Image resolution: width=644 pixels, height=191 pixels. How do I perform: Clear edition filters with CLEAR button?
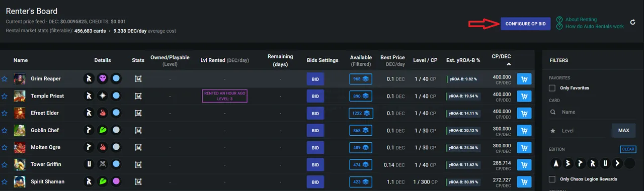point(628,149)
